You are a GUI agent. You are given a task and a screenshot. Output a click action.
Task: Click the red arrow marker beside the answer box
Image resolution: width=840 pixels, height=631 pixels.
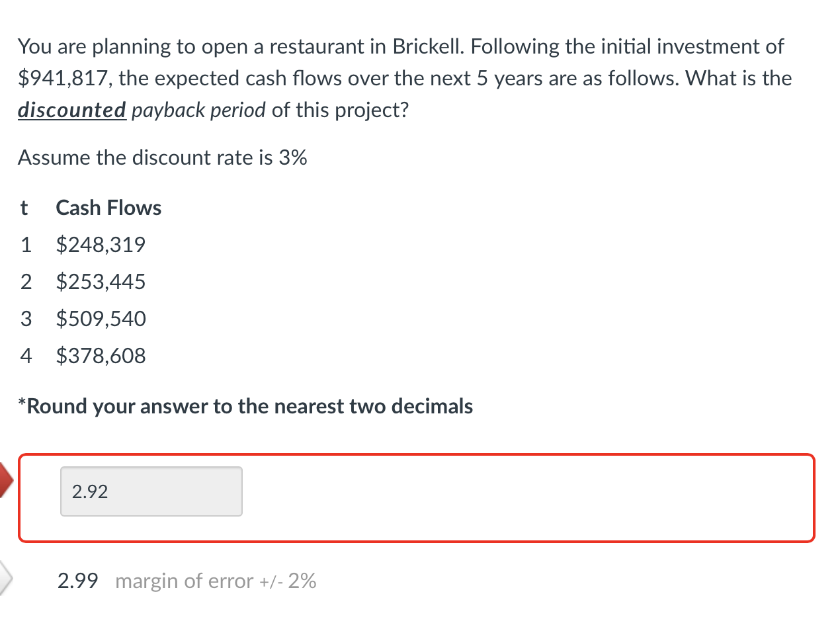(5, 480)
